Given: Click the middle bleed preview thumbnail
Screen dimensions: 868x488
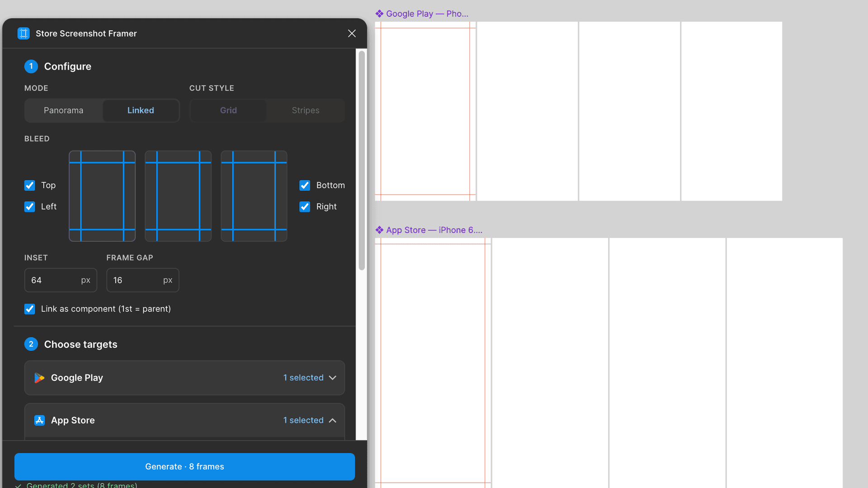Looking at the screenshot, I should [178, 196].
